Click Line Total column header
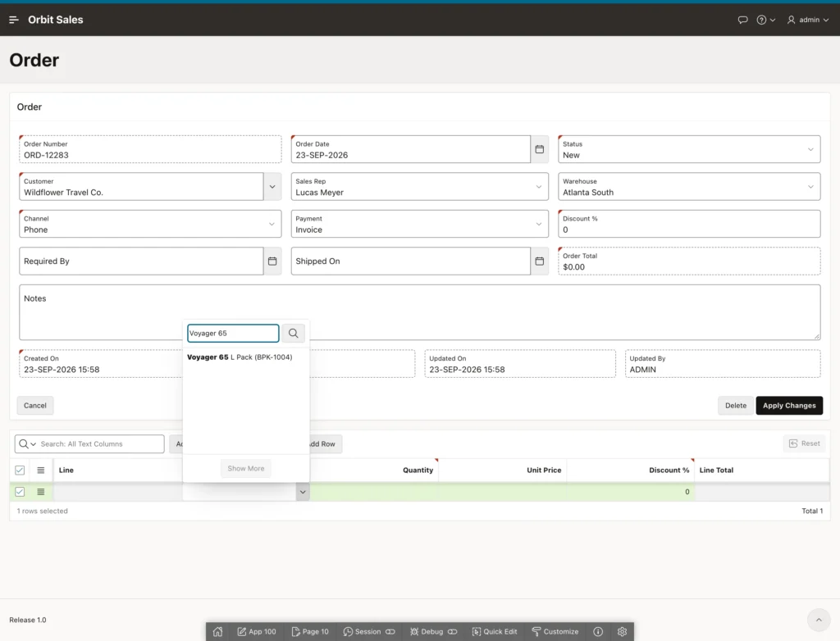 pyautogui.click(x=716, y=471)
